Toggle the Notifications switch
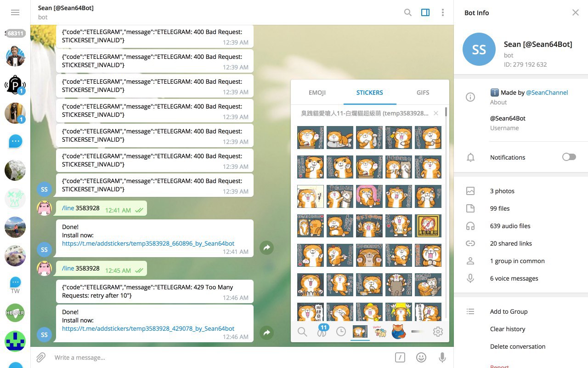 pos(569,157)
